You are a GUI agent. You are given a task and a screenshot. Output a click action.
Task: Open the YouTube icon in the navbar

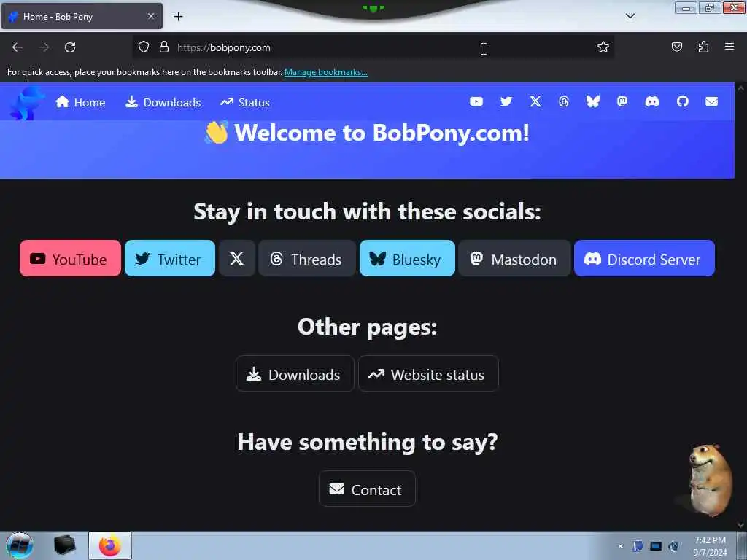476,101
